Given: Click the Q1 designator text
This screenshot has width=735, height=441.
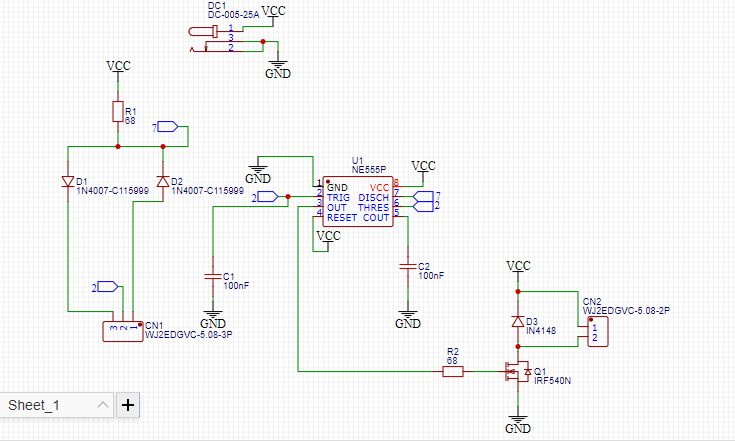Looking at the screenshot, I should point(540,372).
